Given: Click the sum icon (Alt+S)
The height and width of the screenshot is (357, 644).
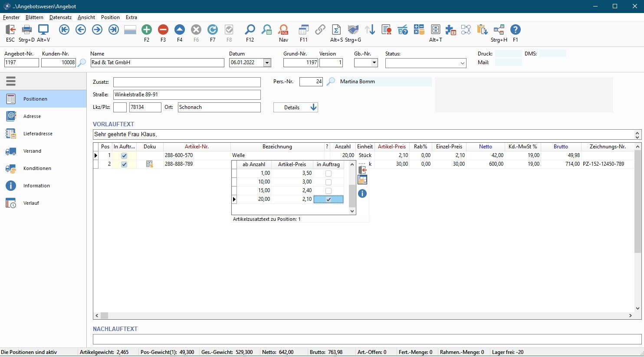Looking at the screenshot, I should (336, 30).
